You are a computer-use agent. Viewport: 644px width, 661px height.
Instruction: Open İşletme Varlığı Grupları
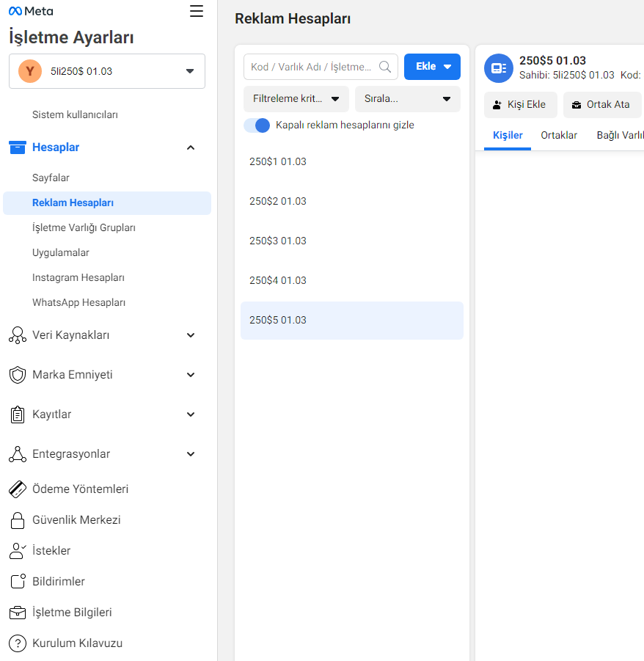point(84,228)
